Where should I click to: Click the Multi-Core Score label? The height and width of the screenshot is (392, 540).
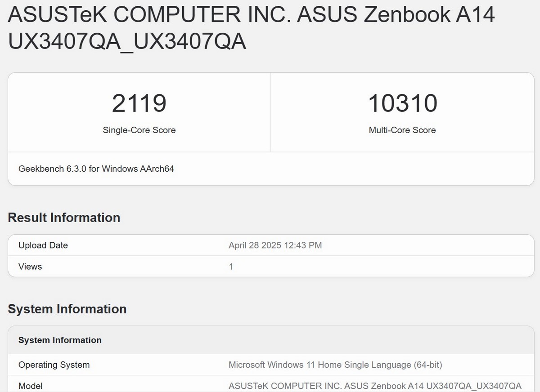(x=402, y=130)
